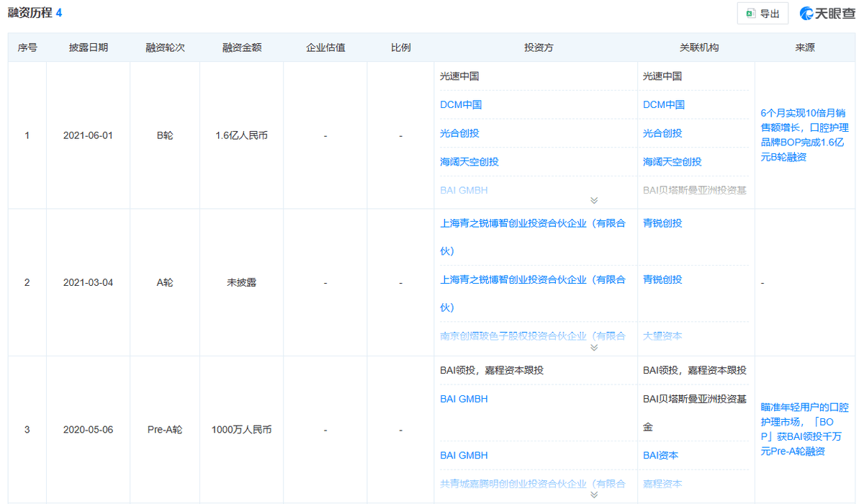Open 光合创投 in the 投资方 column
The height and width of the screenshot is (504, 864).
459,133
